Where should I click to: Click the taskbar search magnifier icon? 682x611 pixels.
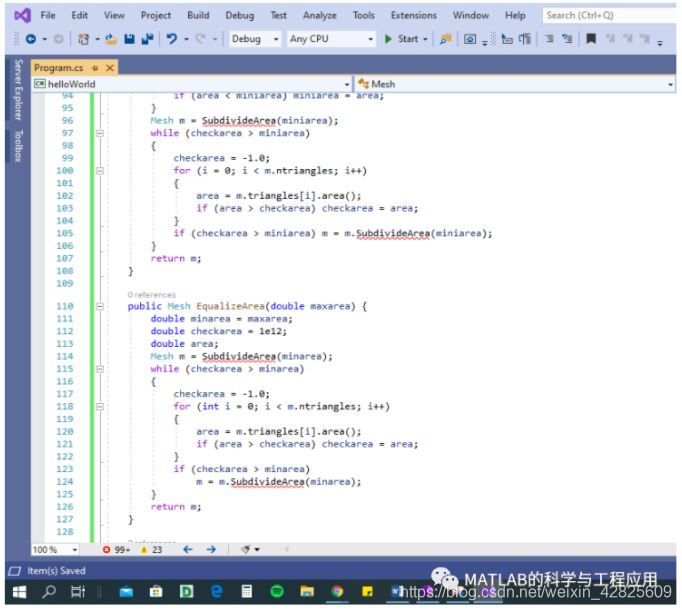coord(49,592)
